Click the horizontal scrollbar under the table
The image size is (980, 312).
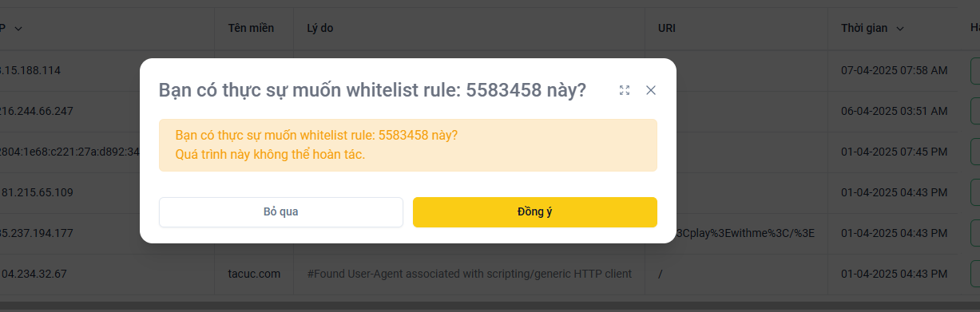(490, 306)
